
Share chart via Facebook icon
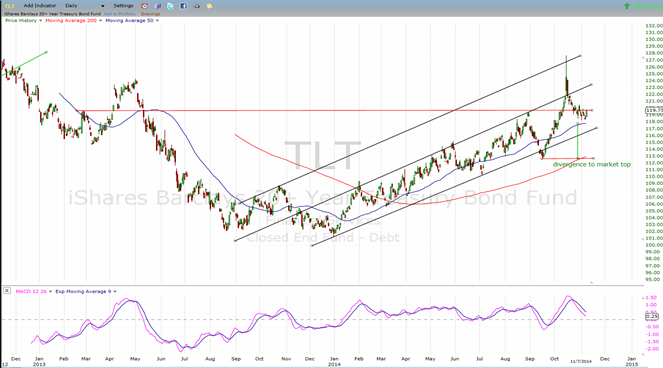pos(184,6)
